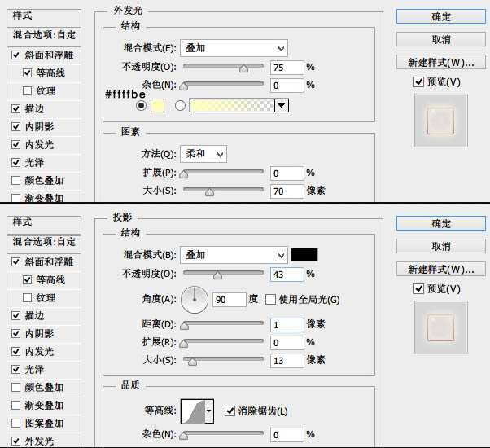Image resolution: width=490 pixels, height=448 pixels.
Task: Click the 不透明度 slider handle in 投影 panel
Action: click(x=217, y=275)
